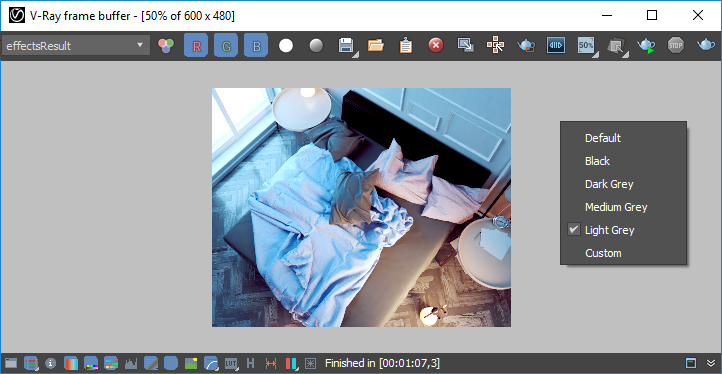Toggle levels histogram correction
This screenshot has width=722, height=374.
(131, 363)
